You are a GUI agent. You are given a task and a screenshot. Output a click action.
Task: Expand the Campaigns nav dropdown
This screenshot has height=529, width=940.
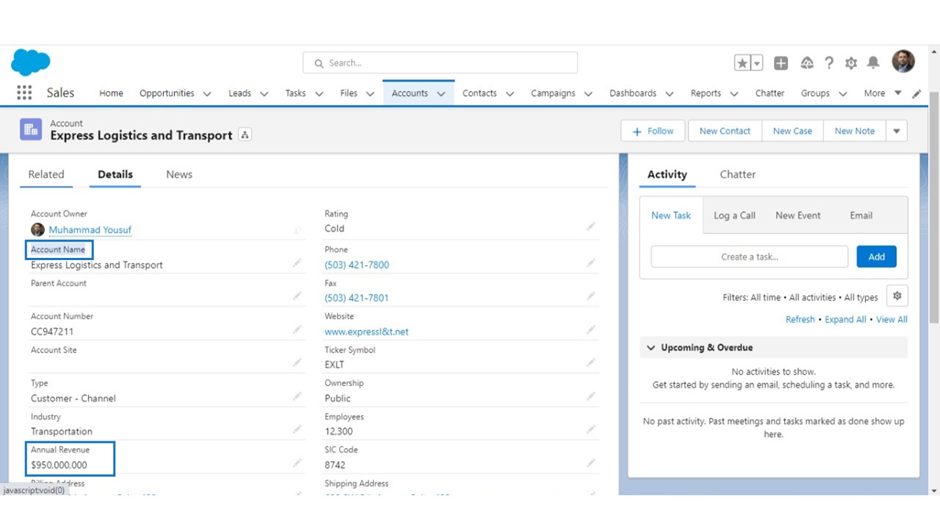[x=588, y=94]
